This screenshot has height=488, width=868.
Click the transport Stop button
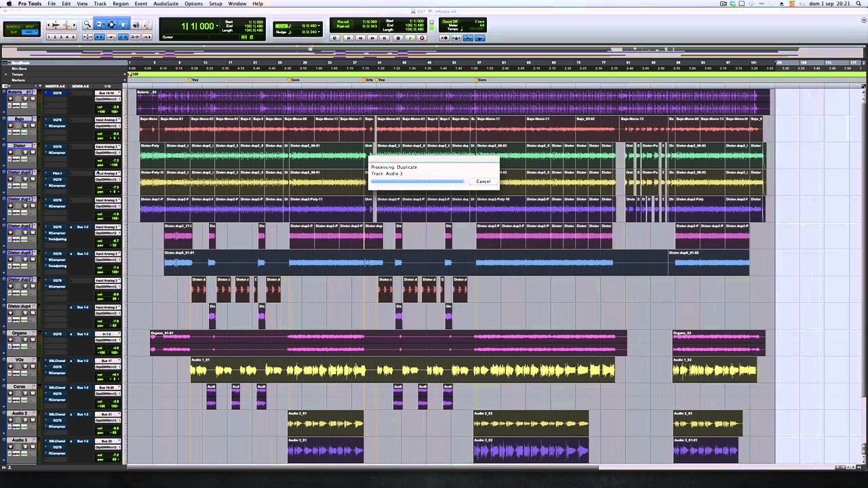click(x=398, y=38)
